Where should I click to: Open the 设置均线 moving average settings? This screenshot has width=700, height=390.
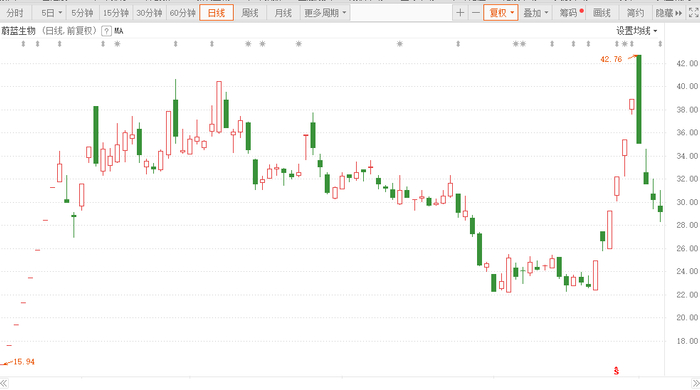[x=637, y=31]
